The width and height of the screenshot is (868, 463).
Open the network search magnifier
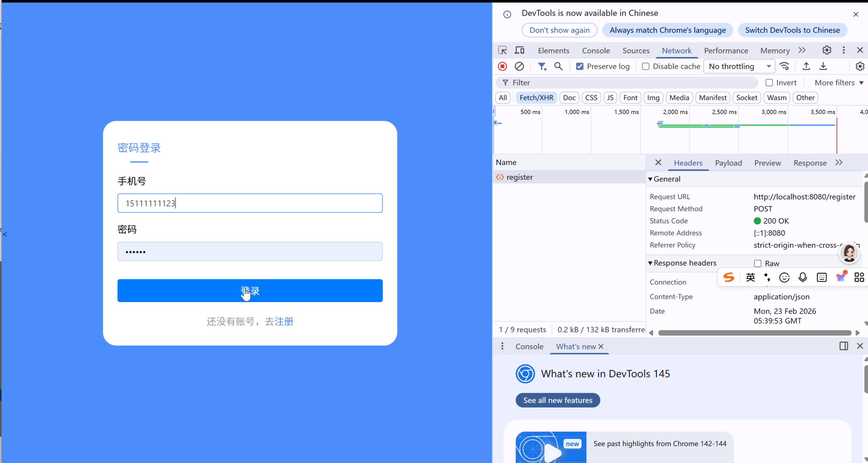558,66
